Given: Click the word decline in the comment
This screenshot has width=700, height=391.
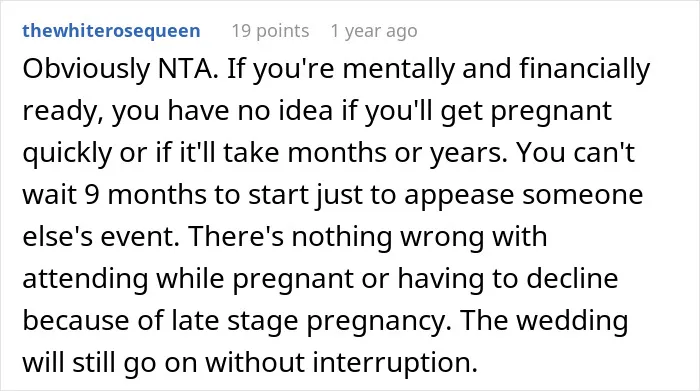Looking at the screenshot, I should coord(572,279).
